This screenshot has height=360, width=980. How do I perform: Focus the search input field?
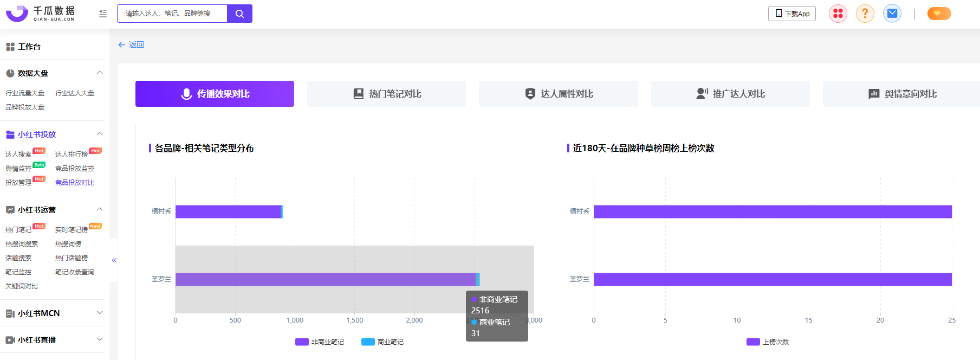[172, 14]
